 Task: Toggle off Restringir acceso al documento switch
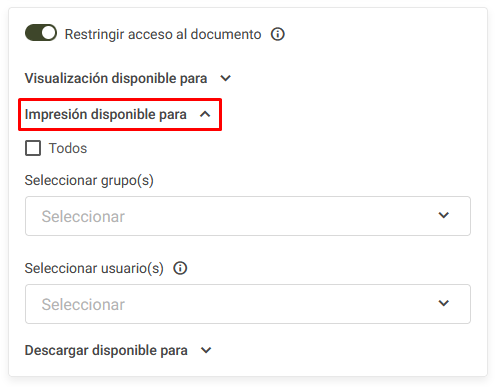[41, 33]
